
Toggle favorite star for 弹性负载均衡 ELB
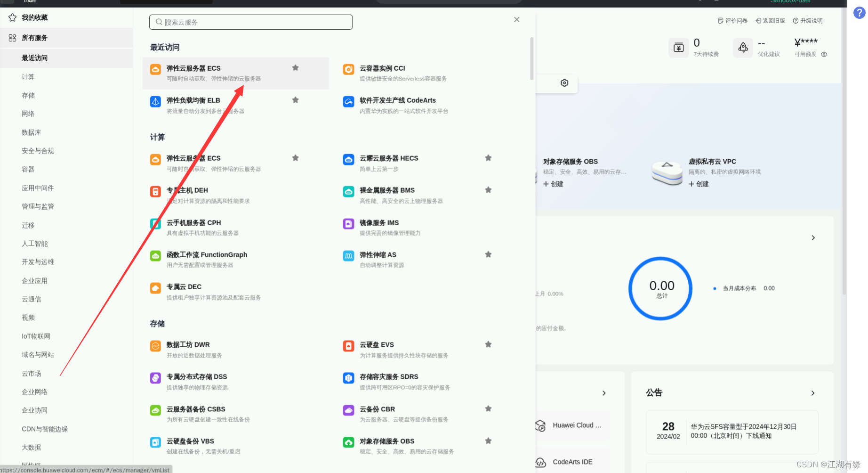coord(296,100)
